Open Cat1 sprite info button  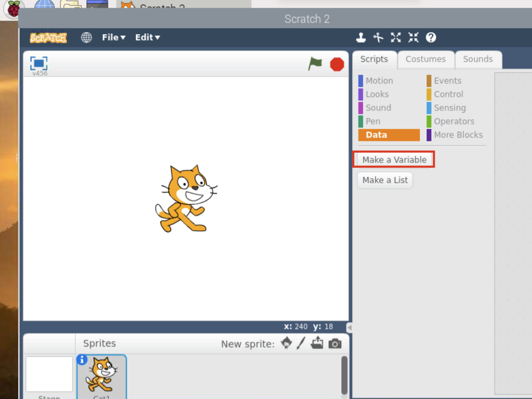click(x=82, y=360)
